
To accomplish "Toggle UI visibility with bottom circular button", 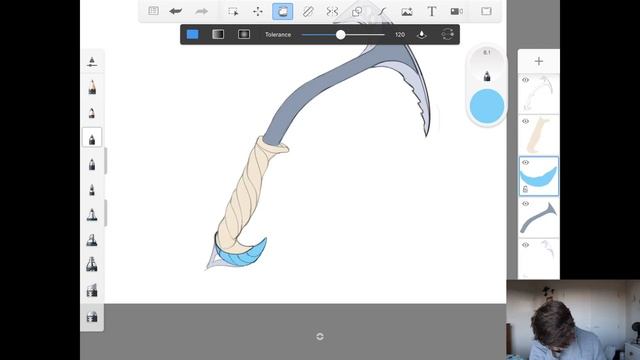I will tap(320, 336).
